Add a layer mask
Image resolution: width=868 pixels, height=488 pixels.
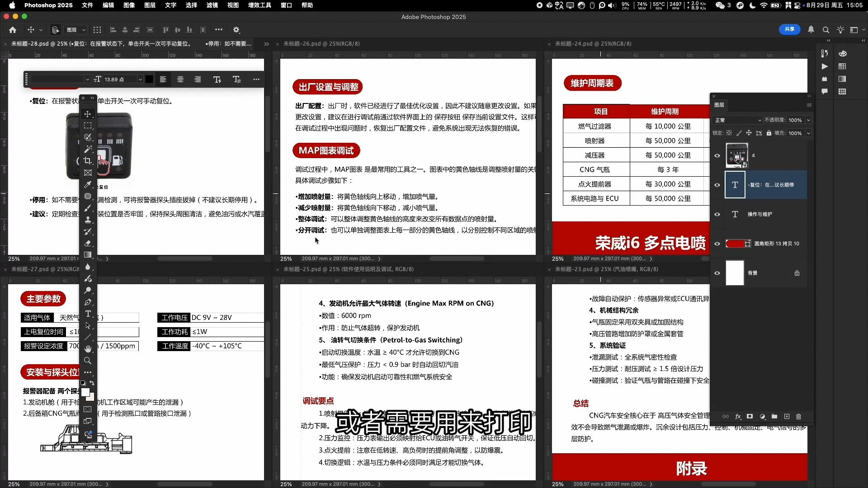pos(750,417)
